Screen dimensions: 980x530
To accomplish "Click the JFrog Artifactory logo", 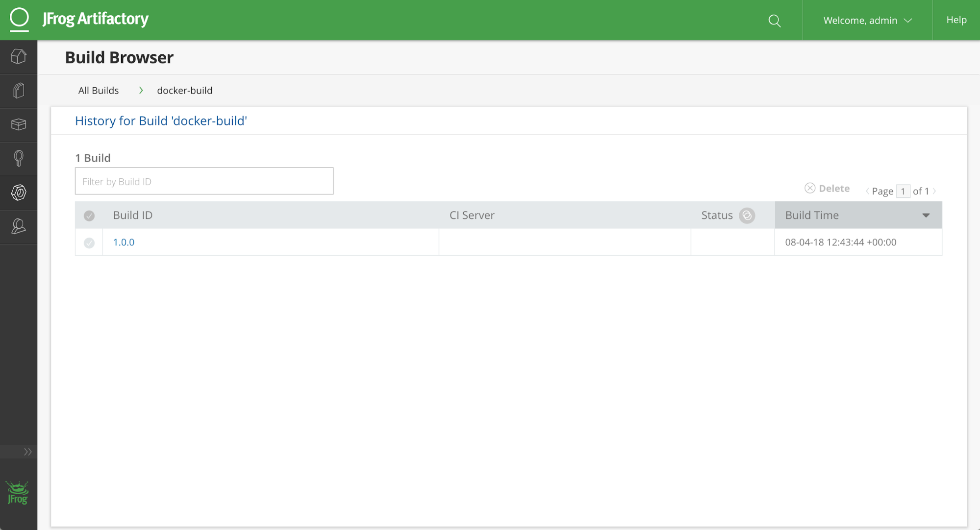I will click(x=79, y=19).
